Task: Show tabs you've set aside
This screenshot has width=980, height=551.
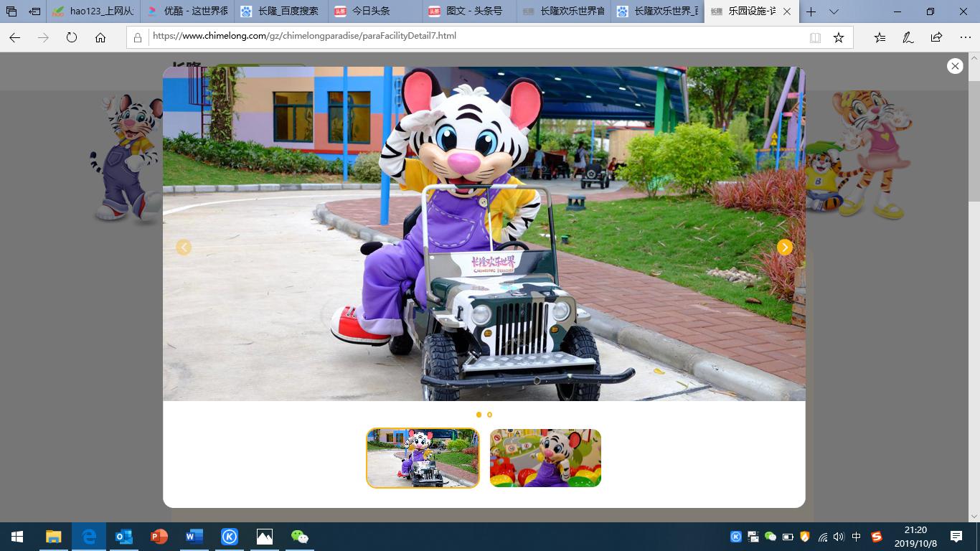Action: [11, 11]
